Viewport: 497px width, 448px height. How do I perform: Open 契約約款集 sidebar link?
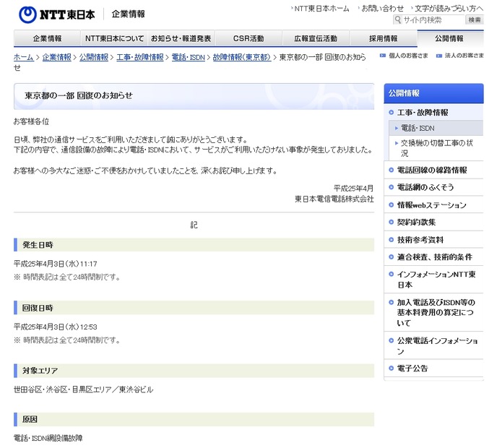417,222
